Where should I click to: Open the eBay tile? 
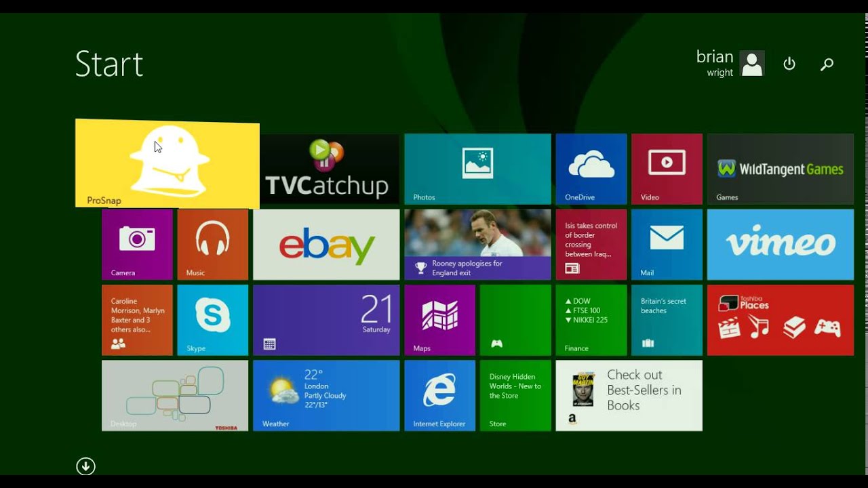tap(326, 245)
